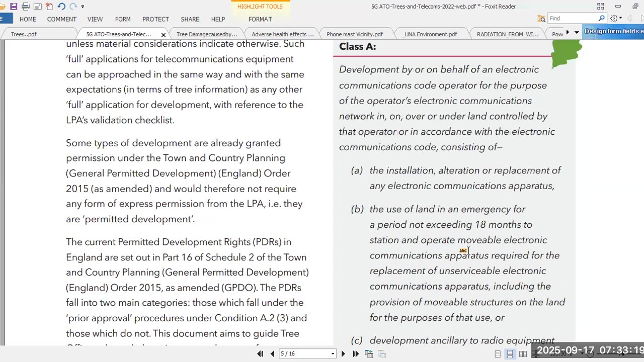644x362 pixels.
Task: Select continuous page view mode
Action: coord(510,354)
